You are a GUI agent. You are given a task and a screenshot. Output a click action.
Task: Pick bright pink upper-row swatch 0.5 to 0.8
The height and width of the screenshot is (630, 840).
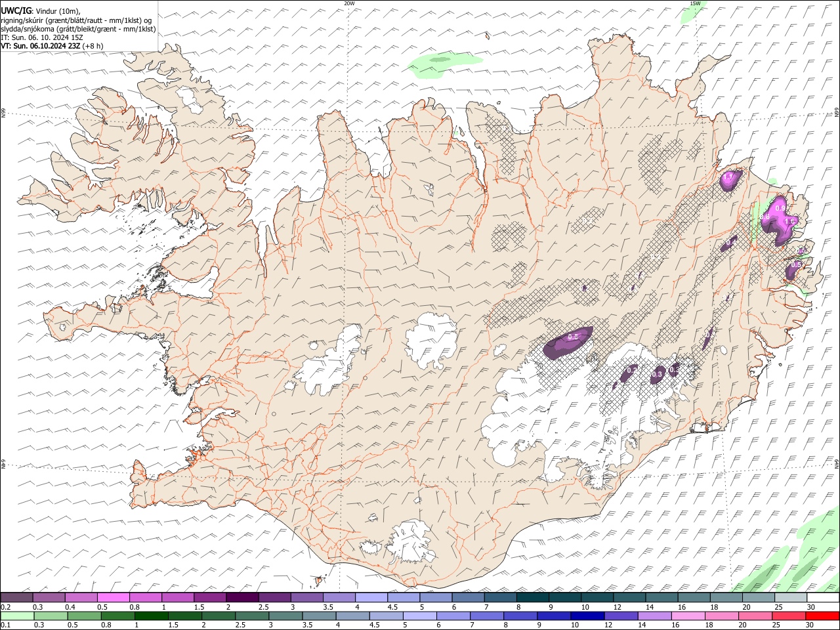click(113, 597)
